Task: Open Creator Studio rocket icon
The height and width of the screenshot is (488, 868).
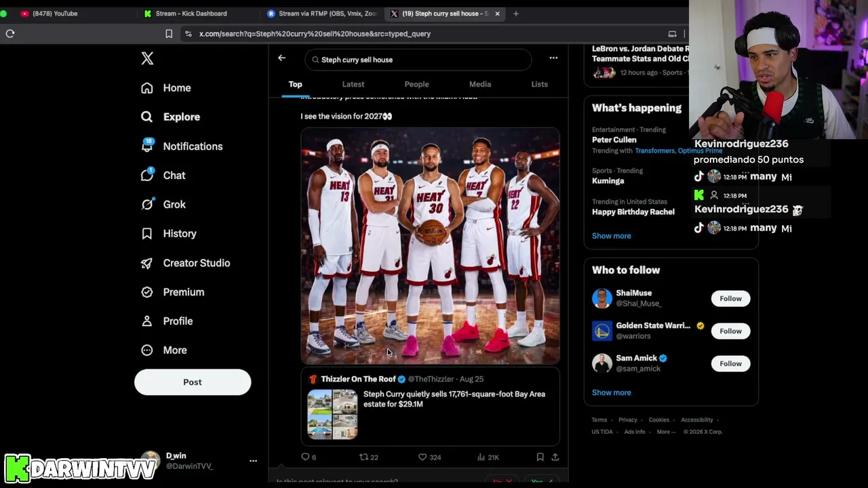Action: [x=146, y=263]
